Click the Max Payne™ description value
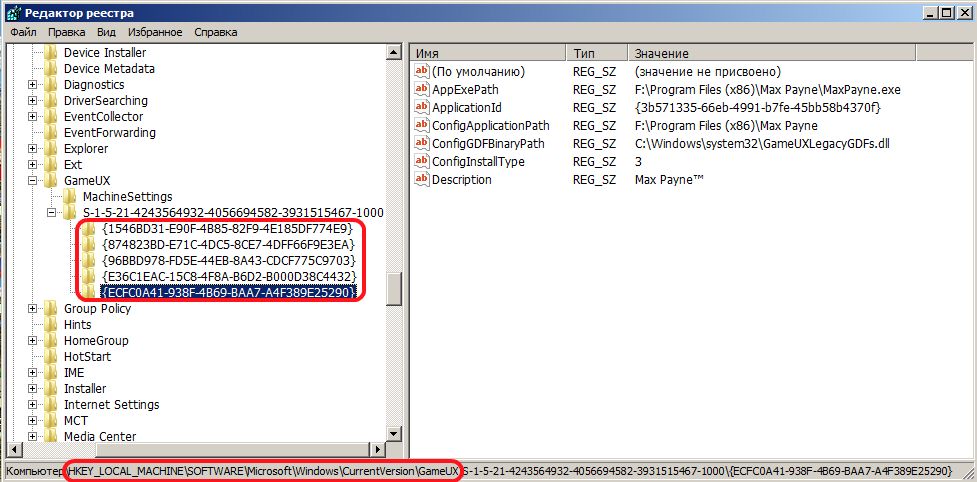Screen dimensions: 977x482 pos(669,180)
